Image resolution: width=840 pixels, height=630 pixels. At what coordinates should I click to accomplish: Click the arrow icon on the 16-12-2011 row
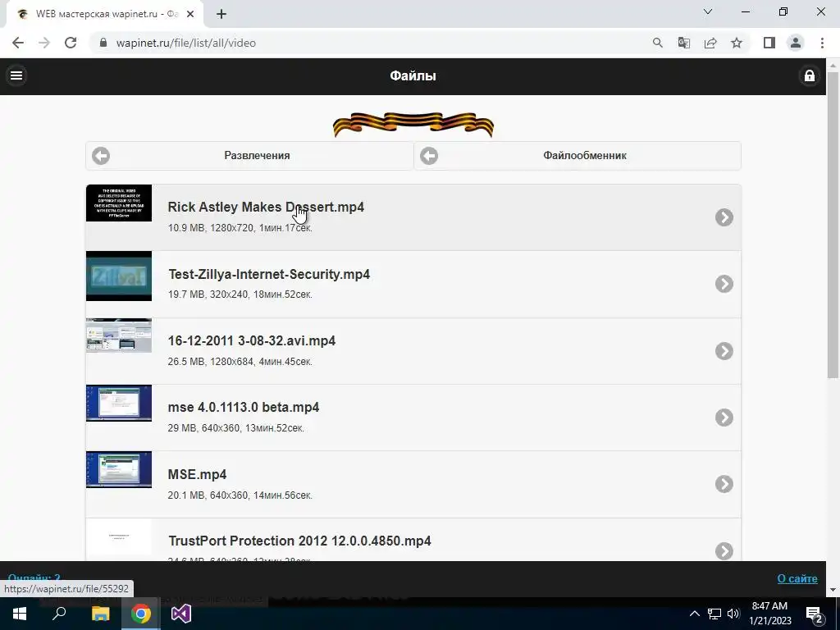pyautogui.click(x=724, y=351)
